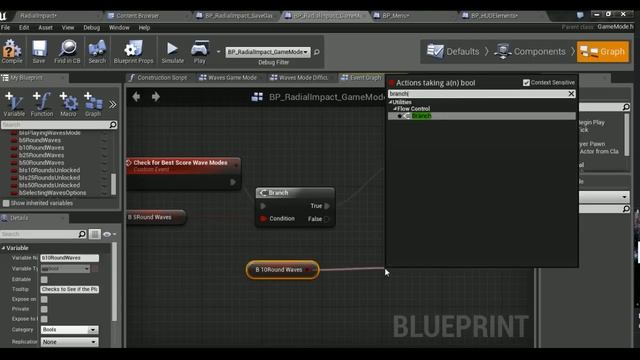Click the Branch node Condition pin

pyautogui.click(x=263, y=219)
